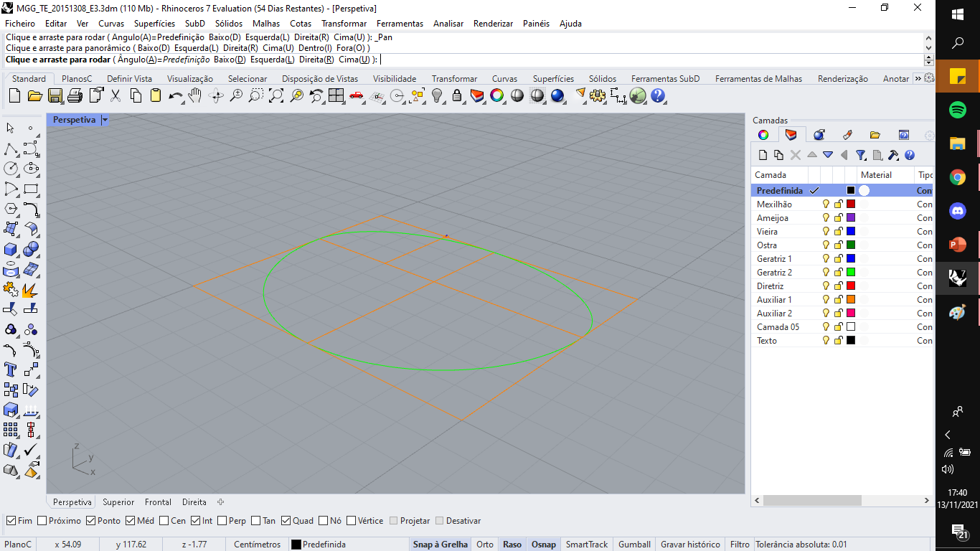The image size is (980, 551).
Task: Toggle the Ponto osnap checkbox
Action: 91,521
